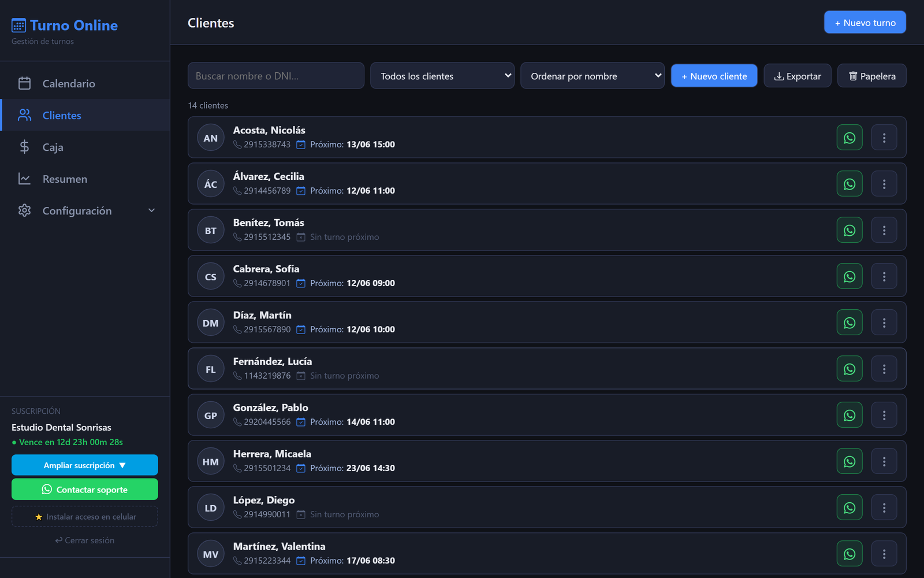The width and height of the screenshot is (924, 578).
Task: Click 'Instalar acceso en celular'
Action: click(85, 517)
